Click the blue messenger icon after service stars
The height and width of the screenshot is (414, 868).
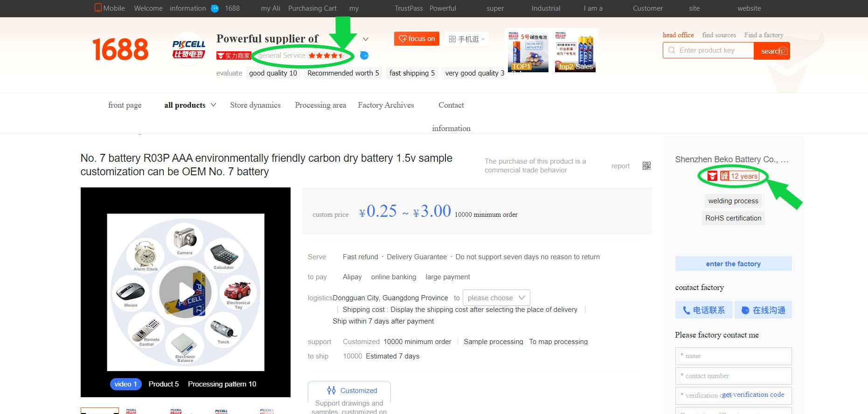tap(365, 55)
